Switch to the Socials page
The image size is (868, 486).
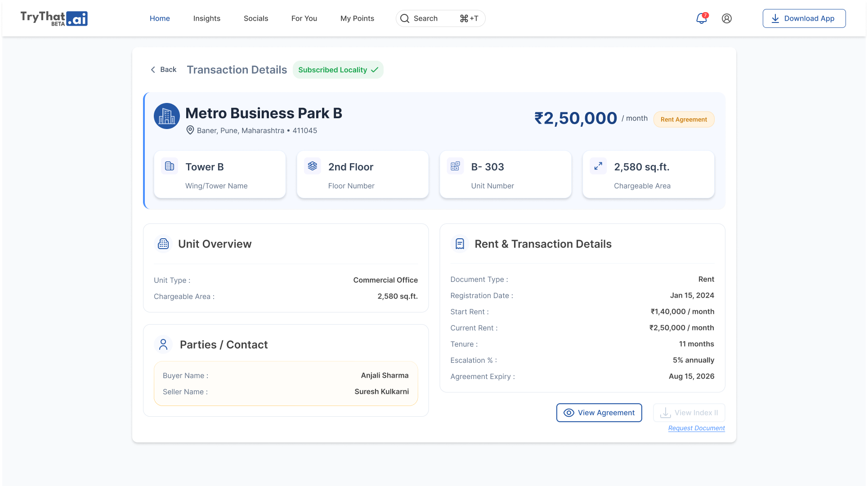pyautogui.click(x=256, y=18)
